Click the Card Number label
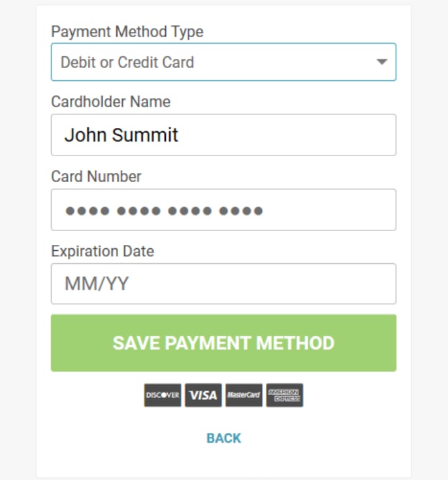448x480 pixels. pos(96,176)
